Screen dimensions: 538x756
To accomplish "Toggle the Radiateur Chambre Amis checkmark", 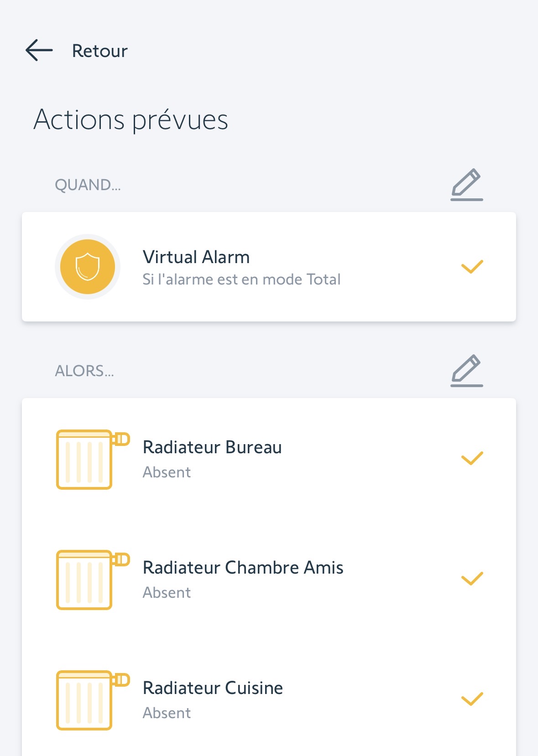I will 472,579.
